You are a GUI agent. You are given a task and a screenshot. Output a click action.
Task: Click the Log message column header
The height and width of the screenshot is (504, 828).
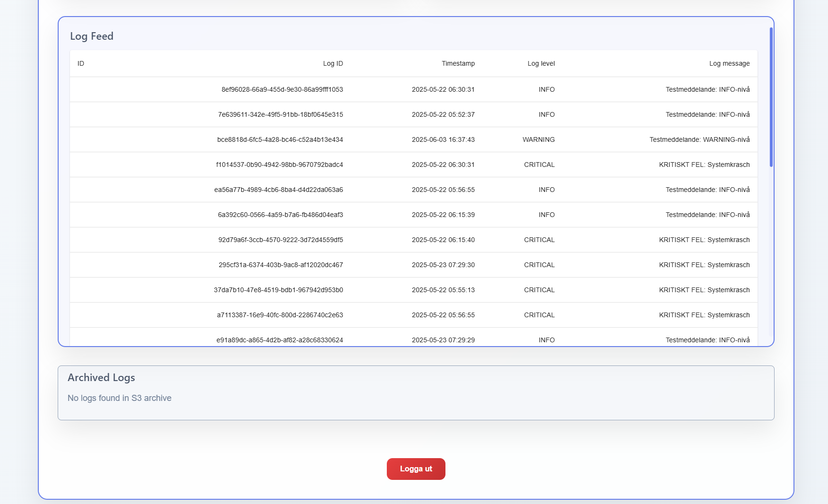point(729,63)
